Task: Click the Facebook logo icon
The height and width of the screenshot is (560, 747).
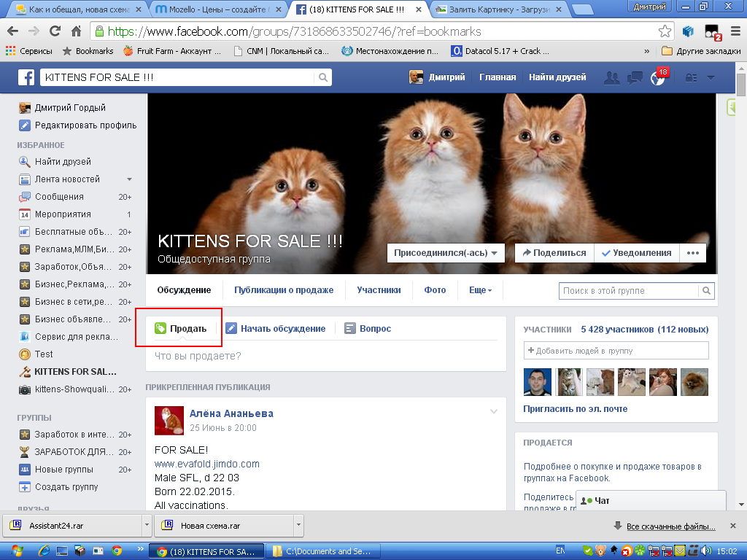Action: (x=26, y=77)
